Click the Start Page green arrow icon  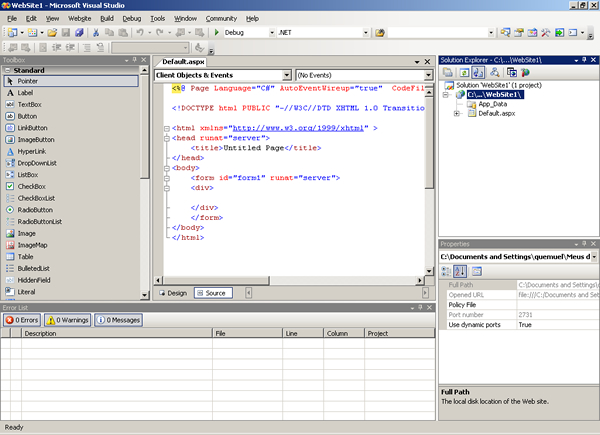[559, 33]
